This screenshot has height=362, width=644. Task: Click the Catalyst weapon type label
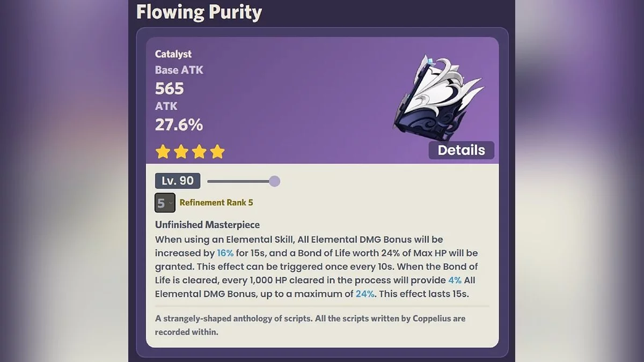click(x=173, y=54)
